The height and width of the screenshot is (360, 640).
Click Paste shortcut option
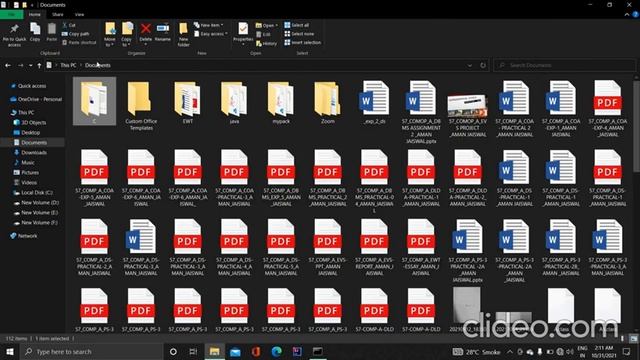(79, 42)
